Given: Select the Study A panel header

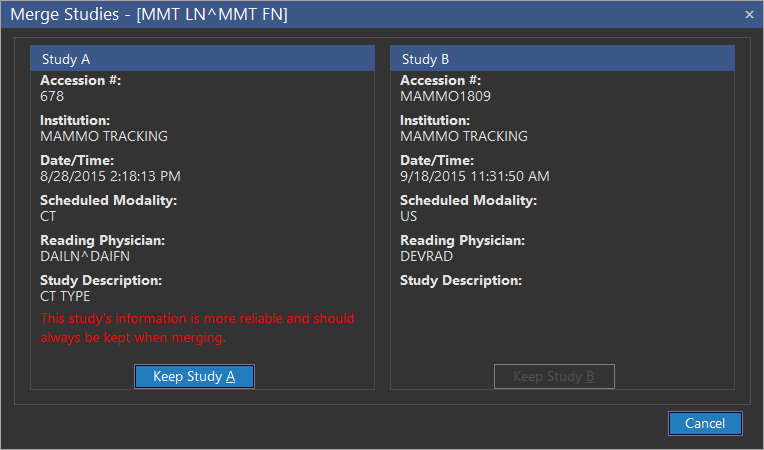Looking at the screenshot, I should tap(202, 59).
